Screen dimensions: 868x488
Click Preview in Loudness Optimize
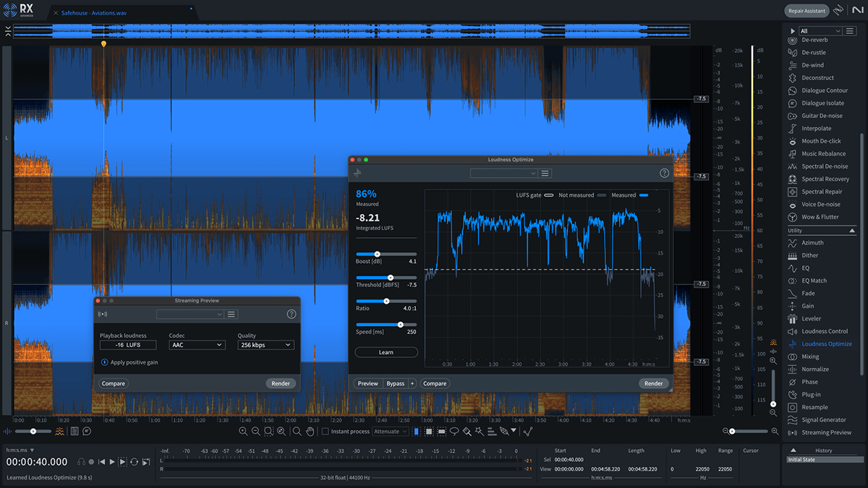click(368, 384)
